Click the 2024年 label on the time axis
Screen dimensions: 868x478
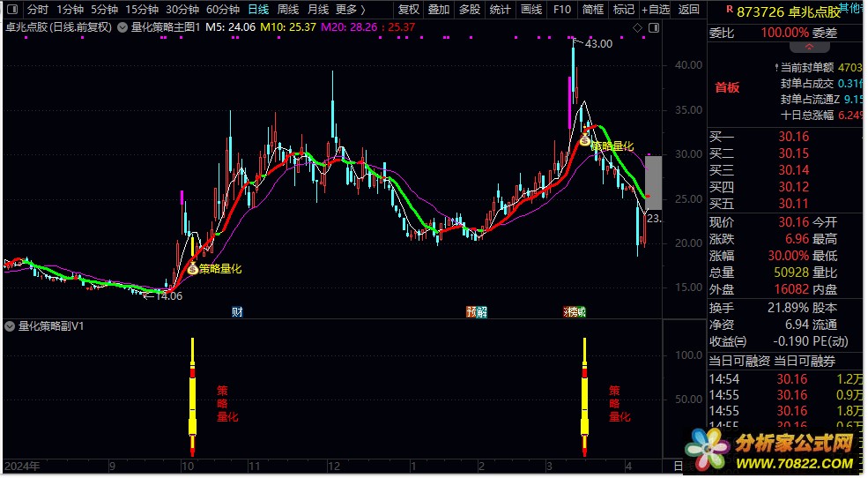point(22,467)
